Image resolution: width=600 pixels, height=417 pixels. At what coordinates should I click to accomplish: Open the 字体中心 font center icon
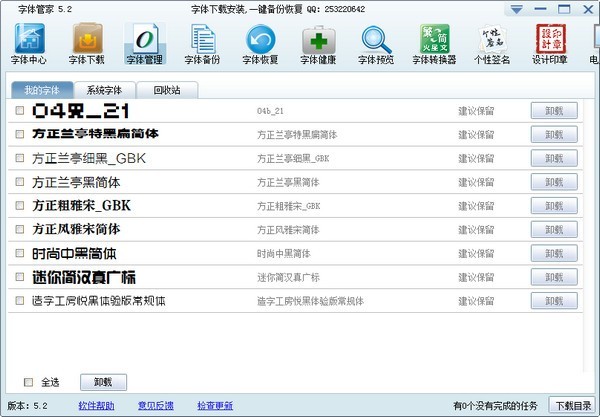pyautogui.click(x=29, y=45)
